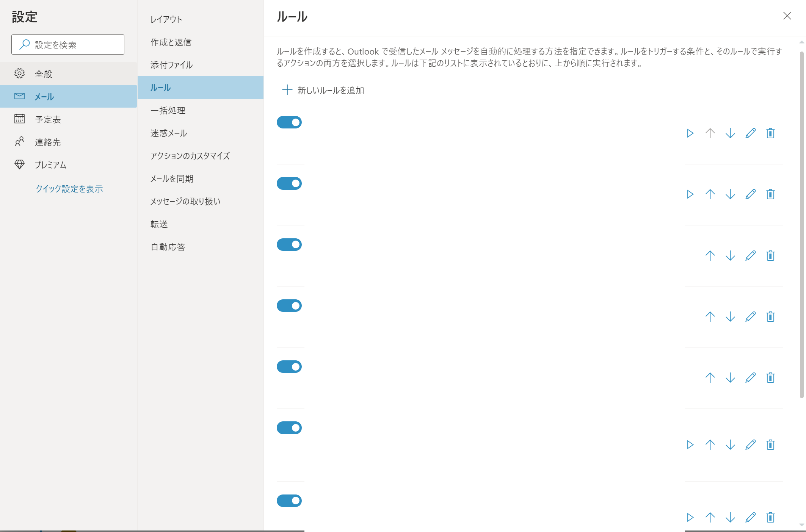The image size is (806, 532).
Task: Edit the fifth rule with pencil icon
Action: [x=750, y=378]
